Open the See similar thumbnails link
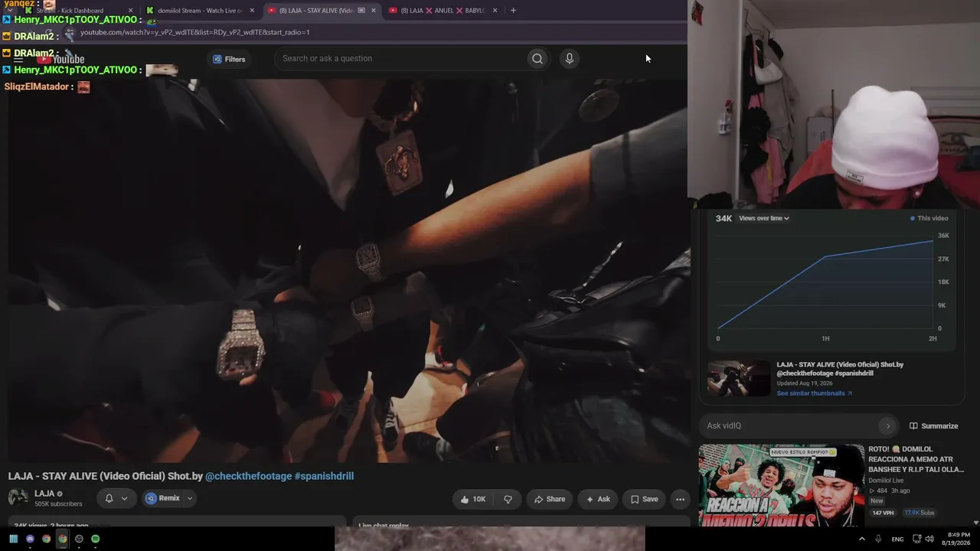This screenshot has width=980, height=551. tap(814, 393)
